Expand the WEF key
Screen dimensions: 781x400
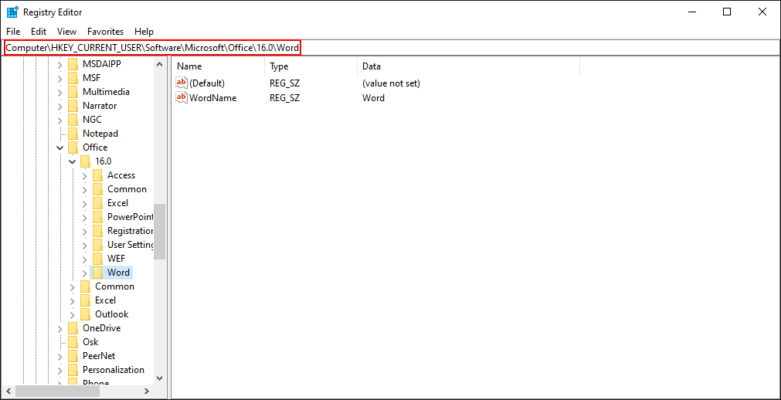click(85, 259)
